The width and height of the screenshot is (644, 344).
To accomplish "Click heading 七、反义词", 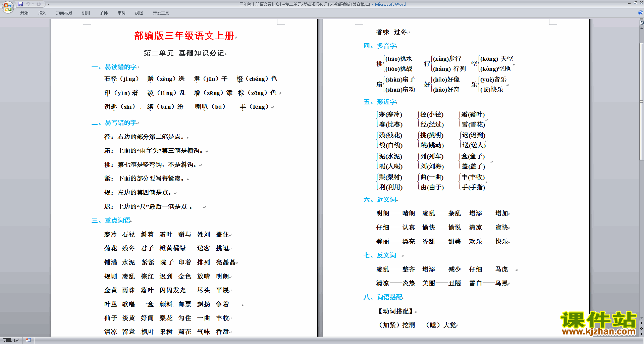I will click(380, 255).
